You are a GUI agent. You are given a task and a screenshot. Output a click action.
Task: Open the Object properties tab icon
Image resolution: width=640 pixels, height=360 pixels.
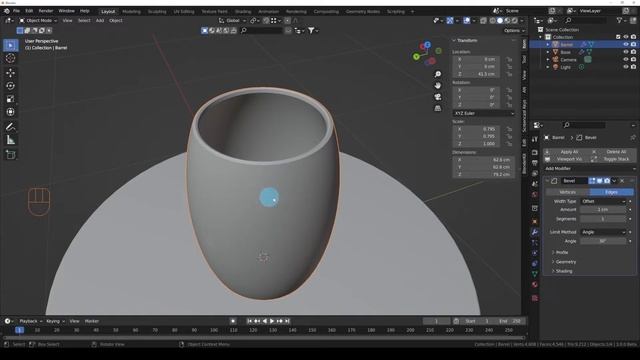(535, 222)
